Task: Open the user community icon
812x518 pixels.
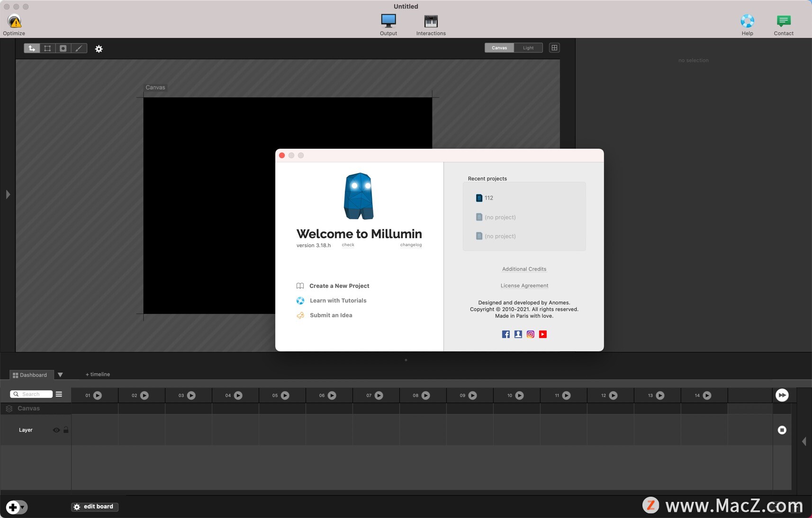Action: click(x=518, y=334)
